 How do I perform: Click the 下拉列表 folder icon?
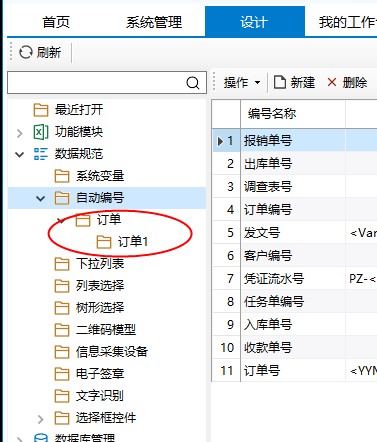click(62, 264)
